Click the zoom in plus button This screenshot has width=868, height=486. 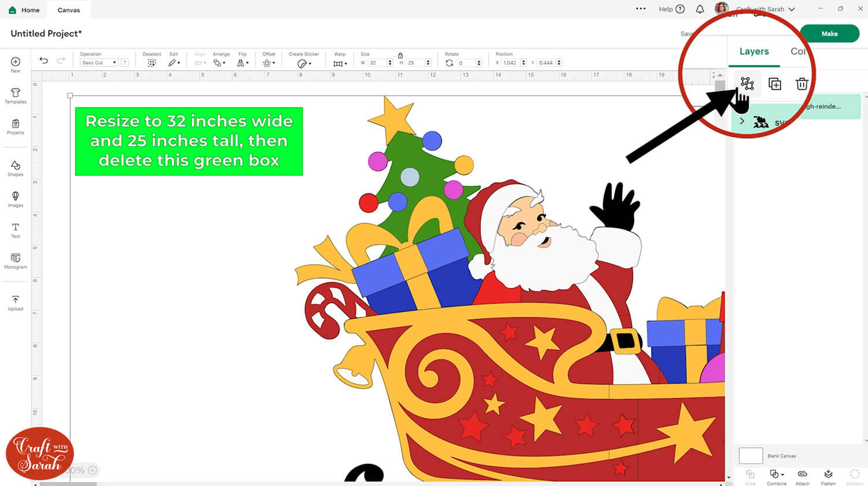[93, 470]
